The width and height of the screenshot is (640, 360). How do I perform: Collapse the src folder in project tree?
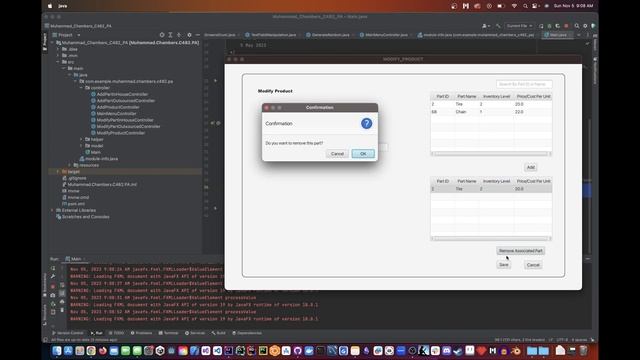click(58, 62)
